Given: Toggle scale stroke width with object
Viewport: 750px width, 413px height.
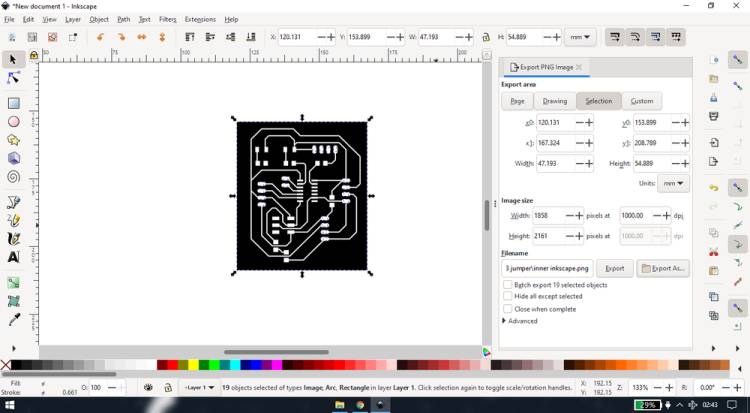Looking at the screenshot, I should click(x=615, y=37).
